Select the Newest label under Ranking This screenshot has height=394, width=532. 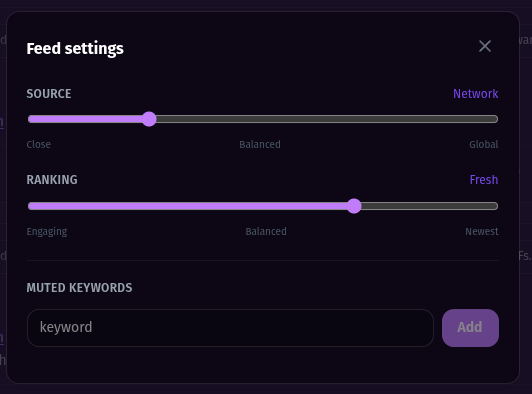(482, 231)
